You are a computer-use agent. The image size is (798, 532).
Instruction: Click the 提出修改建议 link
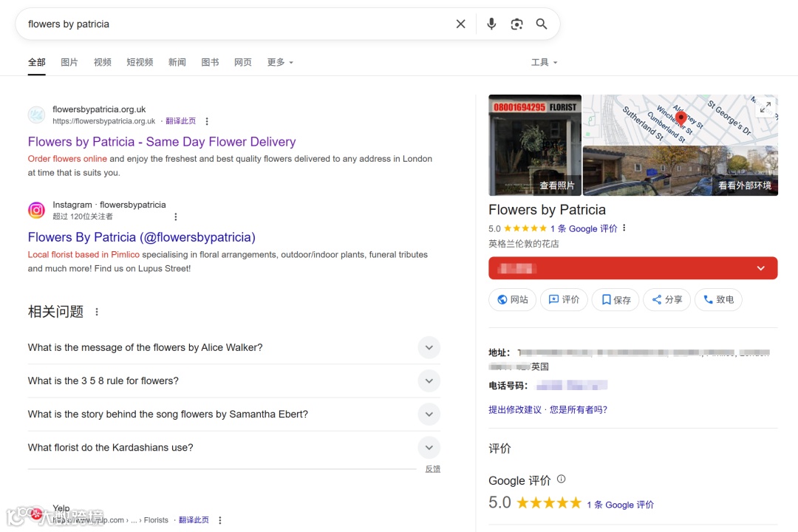(x=515, y=410)
